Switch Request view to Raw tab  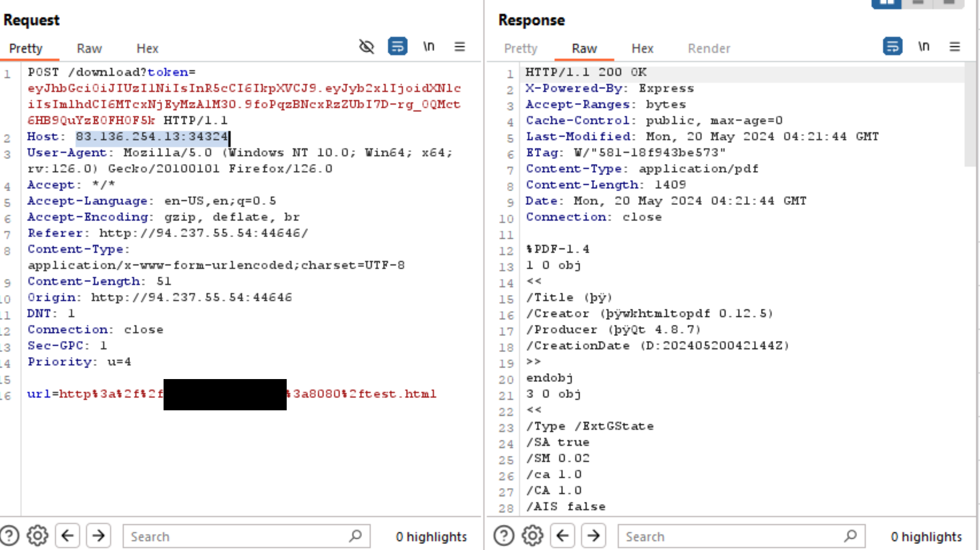point(89,49)
